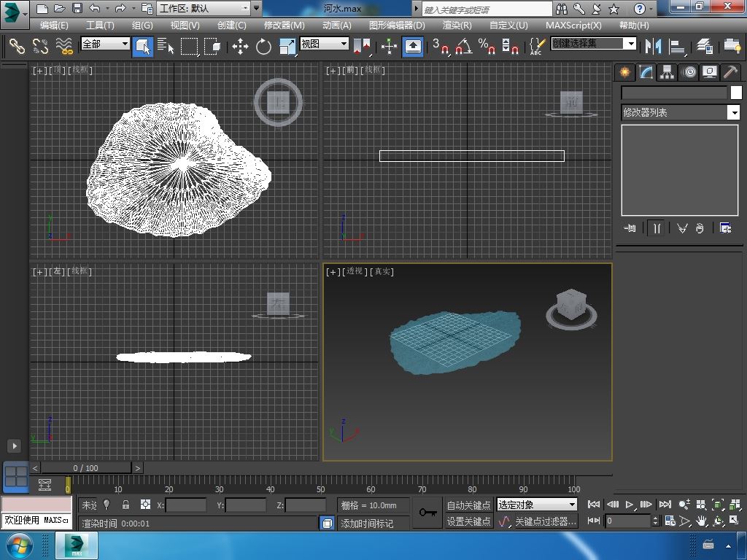Click the 设置关键点 button
Screen dimensions: 747x560
tap(468, 521)
